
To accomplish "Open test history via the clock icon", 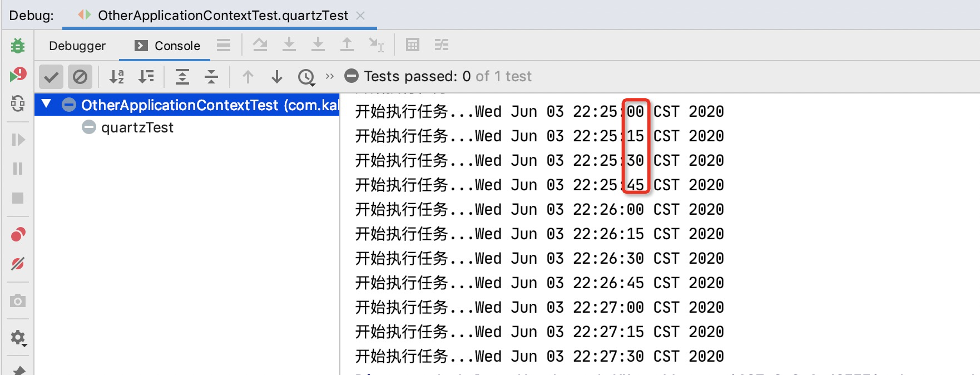I will [306, 77].
